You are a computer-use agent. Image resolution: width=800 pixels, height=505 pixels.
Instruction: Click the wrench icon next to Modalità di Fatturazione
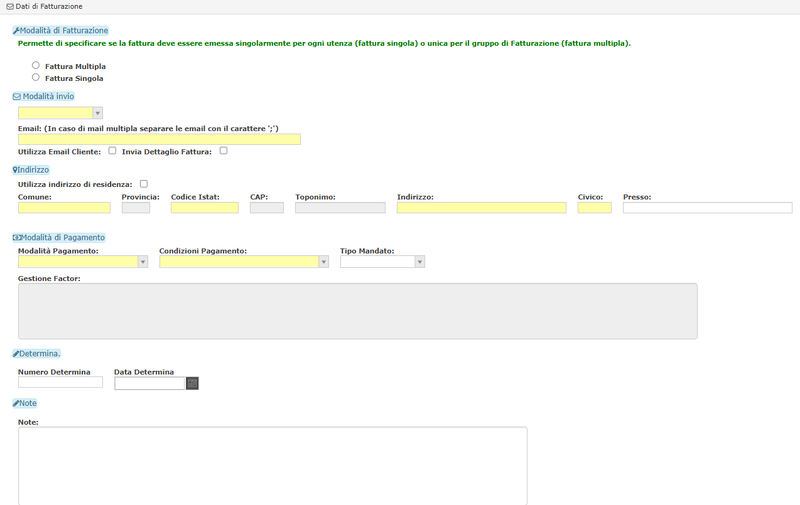(x=16, y=31)
